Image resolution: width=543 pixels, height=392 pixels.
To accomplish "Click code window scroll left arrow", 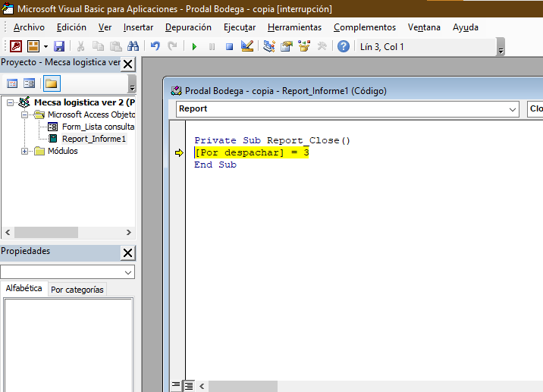I will tap(202, 386).
